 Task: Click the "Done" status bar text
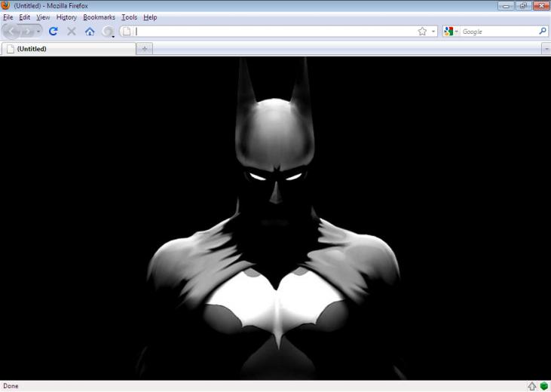coord(11,386)
